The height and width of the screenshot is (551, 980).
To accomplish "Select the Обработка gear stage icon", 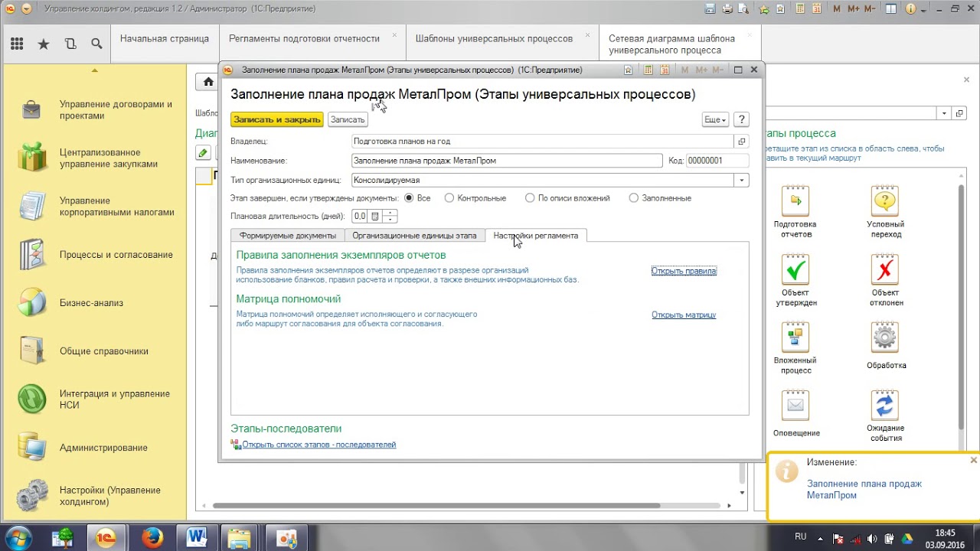I will coord(885,337).
